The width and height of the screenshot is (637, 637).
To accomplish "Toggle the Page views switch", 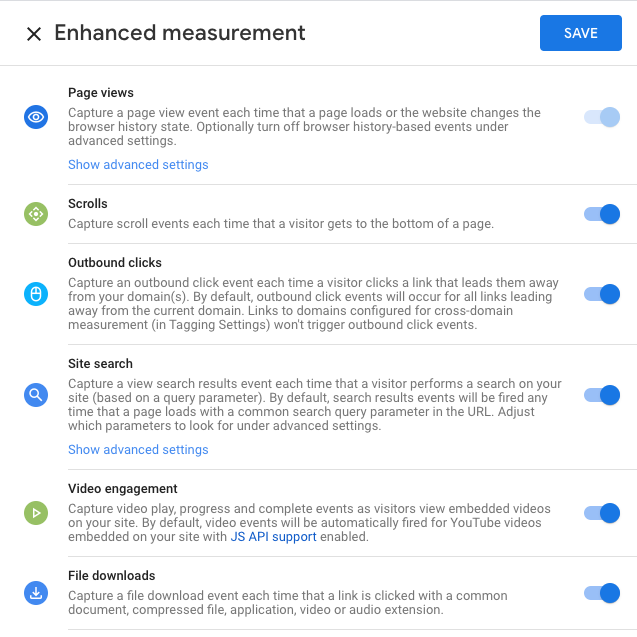I will click(x=602, y=117).
